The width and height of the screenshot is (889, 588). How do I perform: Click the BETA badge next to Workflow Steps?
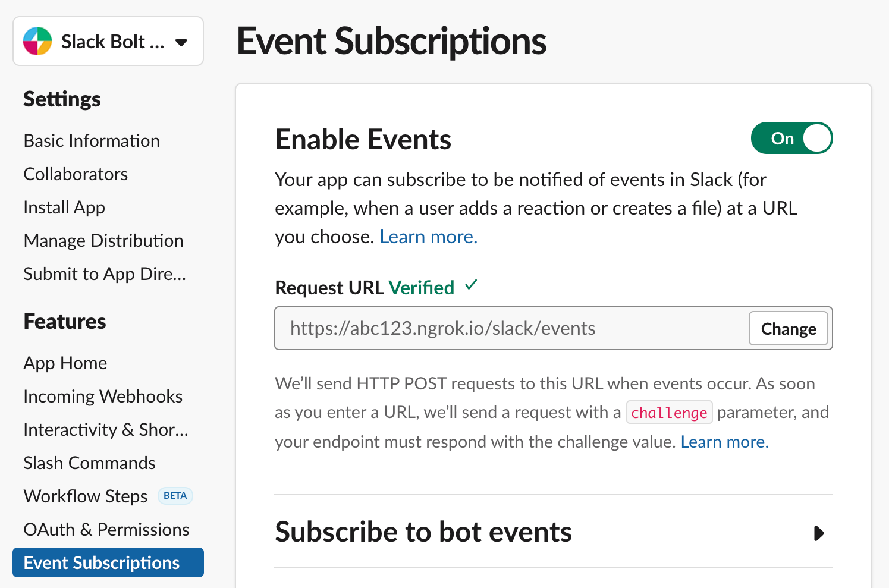point(175,495)
